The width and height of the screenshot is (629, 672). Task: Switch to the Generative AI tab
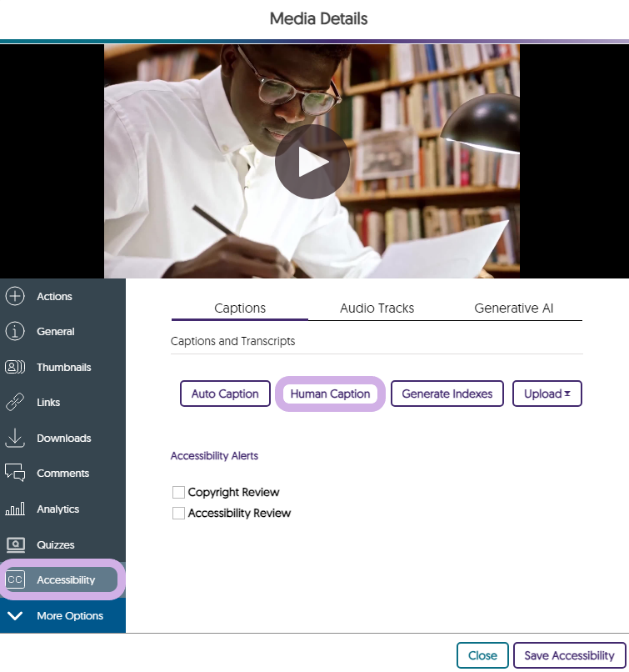click(513, 308)
